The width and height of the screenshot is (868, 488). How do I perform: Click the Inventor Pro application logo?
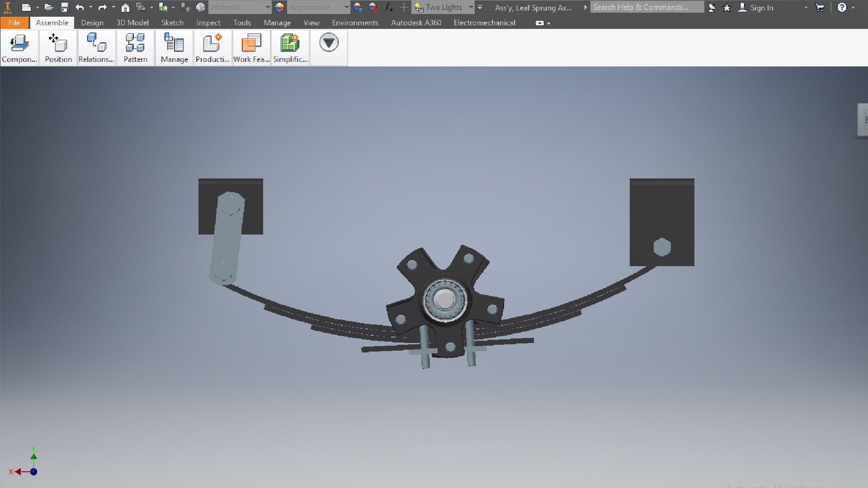[8, 8]
